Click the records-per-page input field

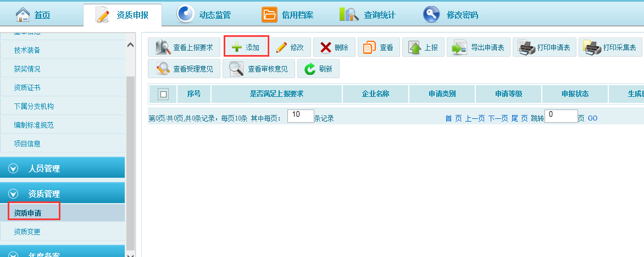click(x=300, y=116)
